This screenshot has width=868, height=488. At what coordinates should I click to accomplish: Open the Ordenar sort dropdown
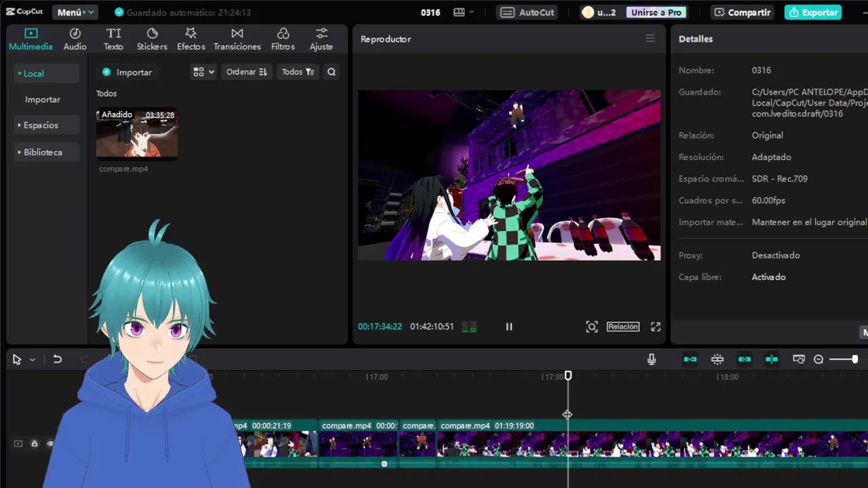246,72
